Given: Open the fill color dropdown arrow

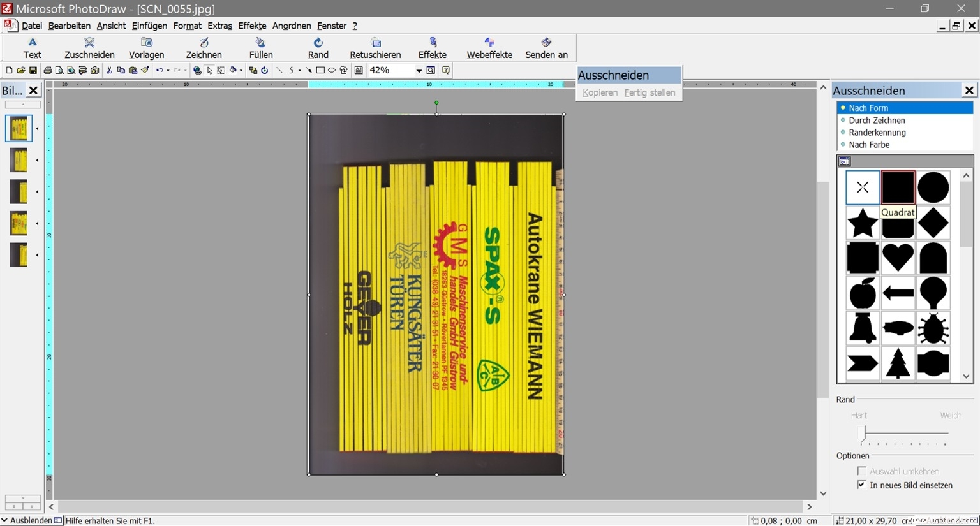Looking at the screenshot, I should 241,70.
